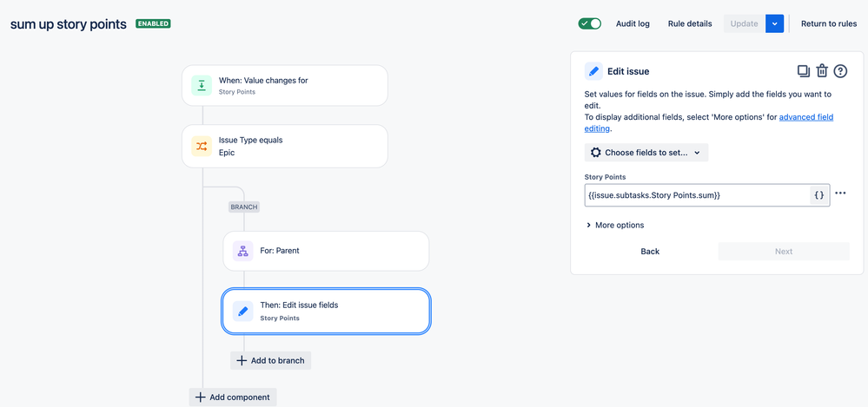Open help with the question mark icon
Image resolution: width=868 pixels, height=407 pixels.
click(840, 71)
